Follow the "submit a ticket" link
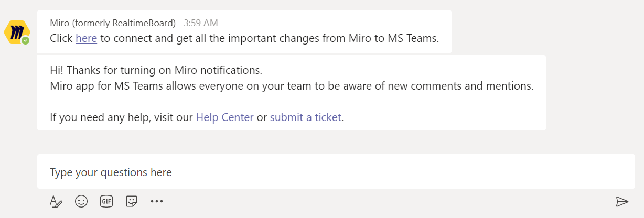 click(x=305, y=117)
